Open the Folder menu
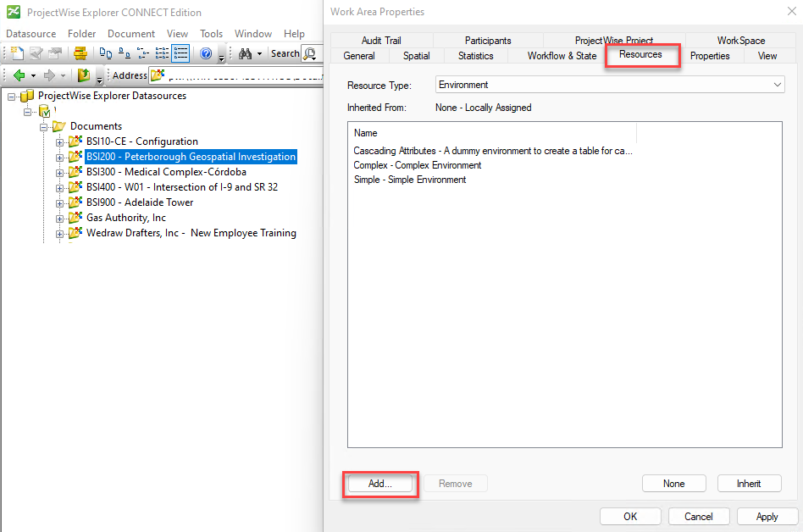This screenshot has height=532, width=803. pos(81,34)
